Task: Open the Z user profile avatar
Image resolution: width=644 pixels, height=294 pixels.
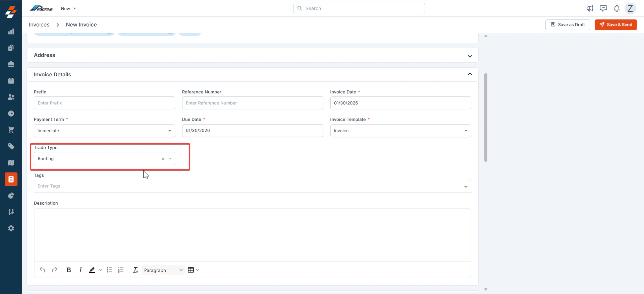Action: click(630, 8)
